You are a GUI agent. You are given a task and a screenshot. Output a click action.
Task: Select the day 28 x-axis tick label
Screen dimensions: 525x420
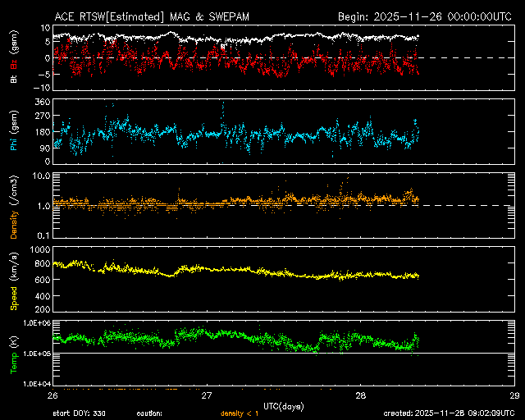360,395
